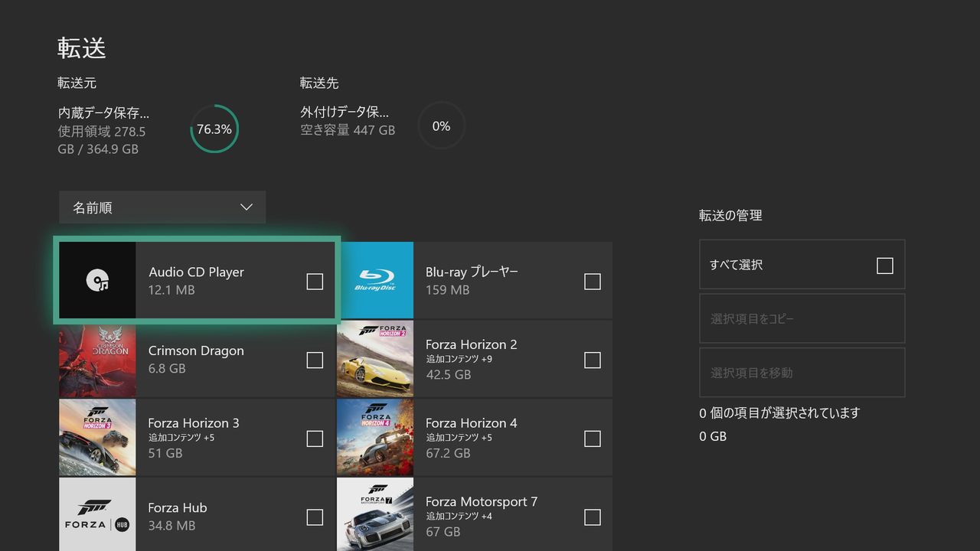Click the 67 GB size text
The width and height of the screenshot is (980, 551).
click(x=443, y=532)
